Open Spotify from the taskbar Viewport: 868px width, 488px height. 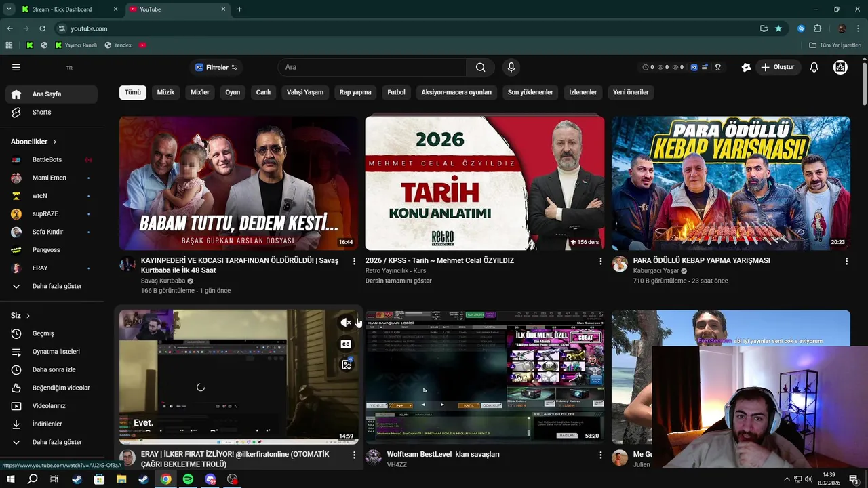tap(188, 479)
